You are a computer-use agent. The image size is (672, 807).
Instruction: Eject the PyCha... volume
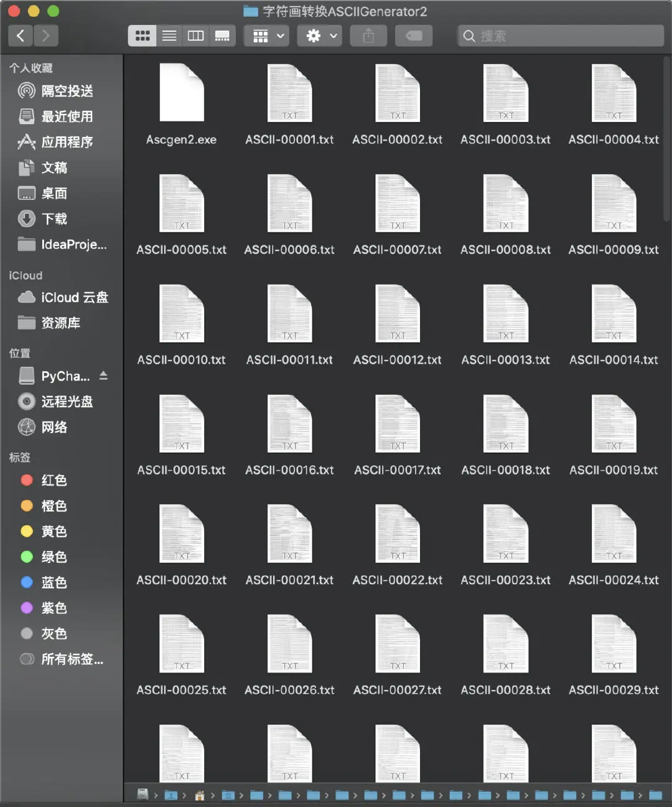(x=103, y=375)
